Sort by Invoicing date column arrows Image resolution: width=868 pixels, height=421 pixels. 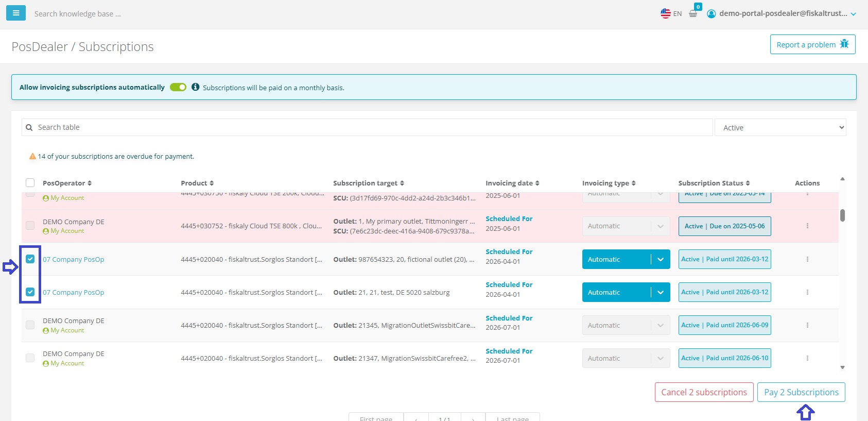537,183
